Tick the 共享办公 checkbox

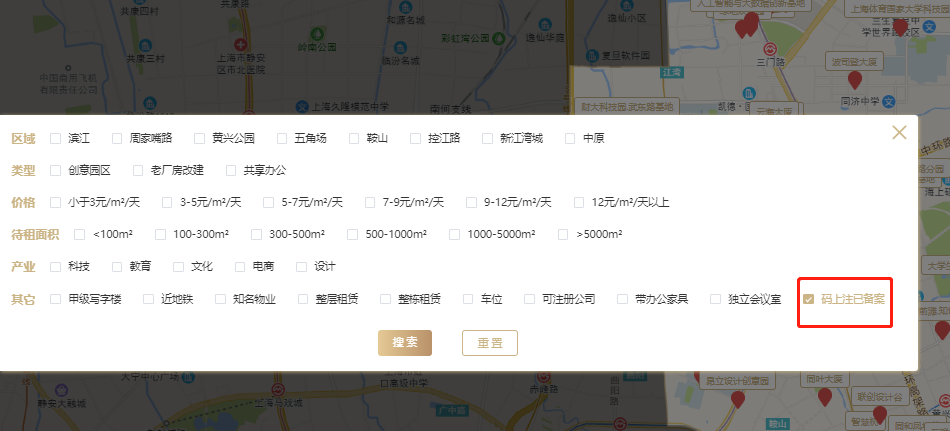point(230,170)
